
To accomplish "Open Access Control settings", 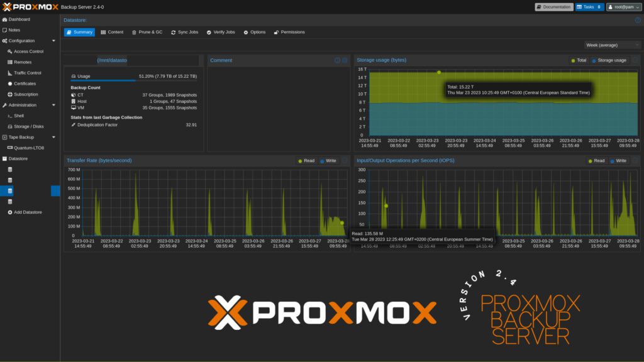I will [30, 51].
